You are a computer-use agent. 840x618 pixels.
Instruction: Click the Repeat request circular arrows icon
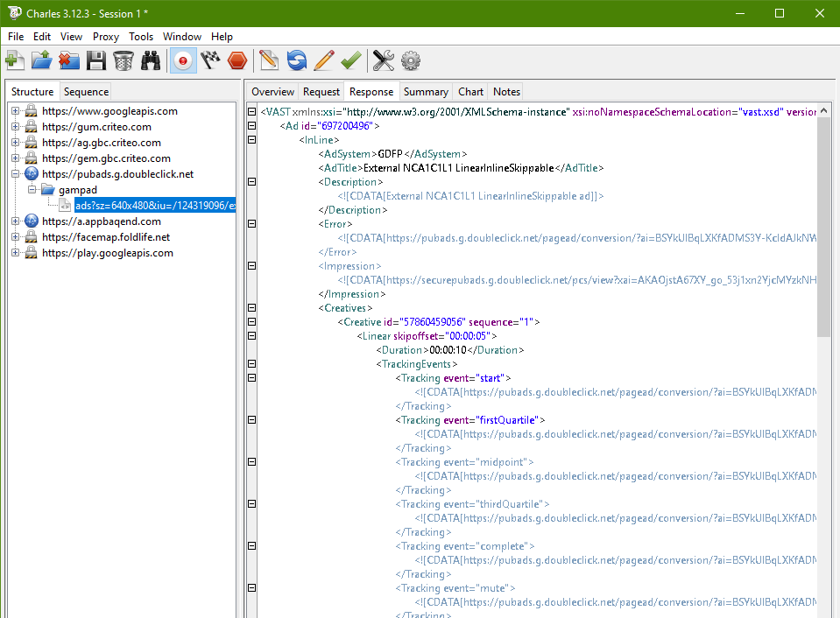tap(297, 60)
